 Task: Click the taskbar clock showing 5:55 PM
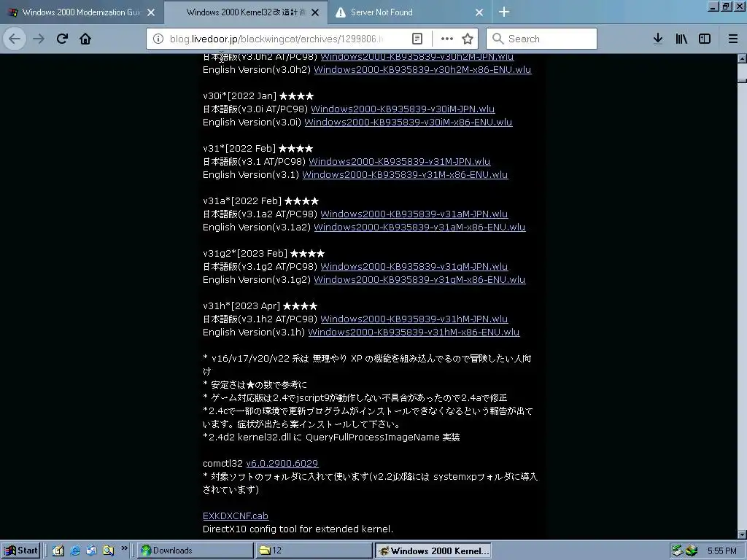point(721,551)
